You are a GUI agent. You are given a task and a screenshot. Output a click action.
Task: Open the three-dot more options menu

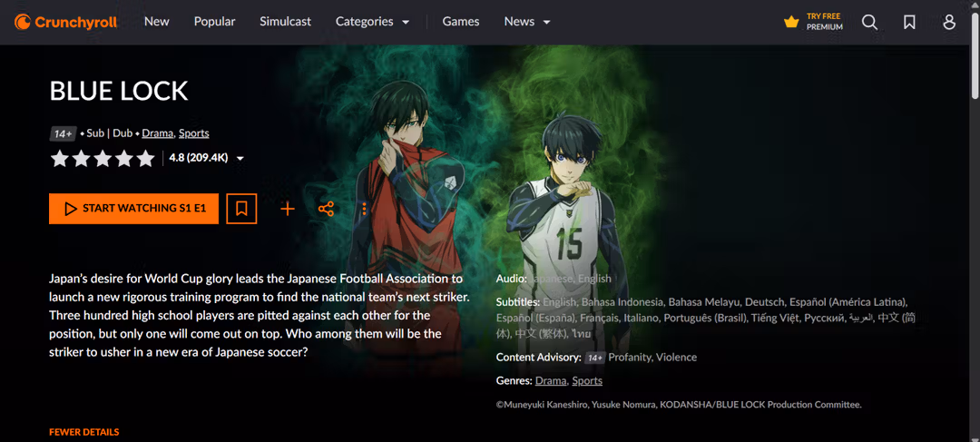365,209
